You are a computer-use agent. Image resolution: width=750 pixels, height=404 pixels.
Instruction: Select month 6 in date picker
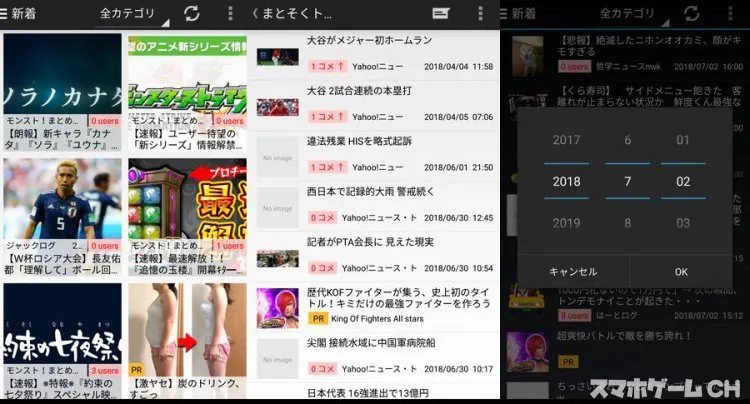click(628, 140)
